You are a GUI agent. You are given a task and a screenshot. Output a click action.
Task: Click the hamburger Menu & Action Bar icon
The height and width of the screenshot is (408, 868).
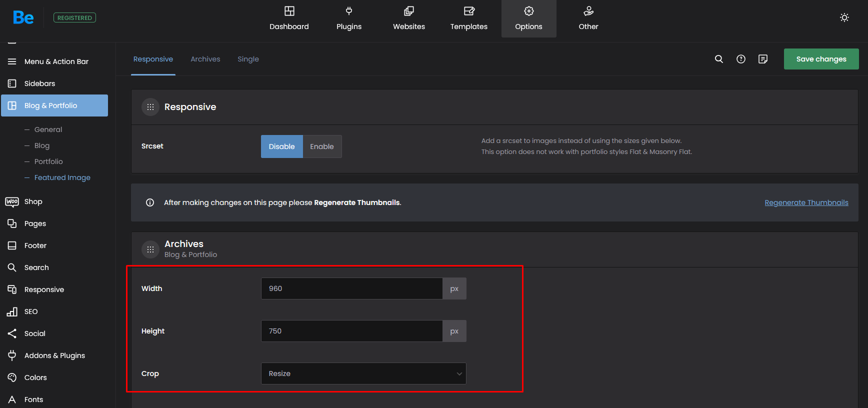tap(12, 61)
